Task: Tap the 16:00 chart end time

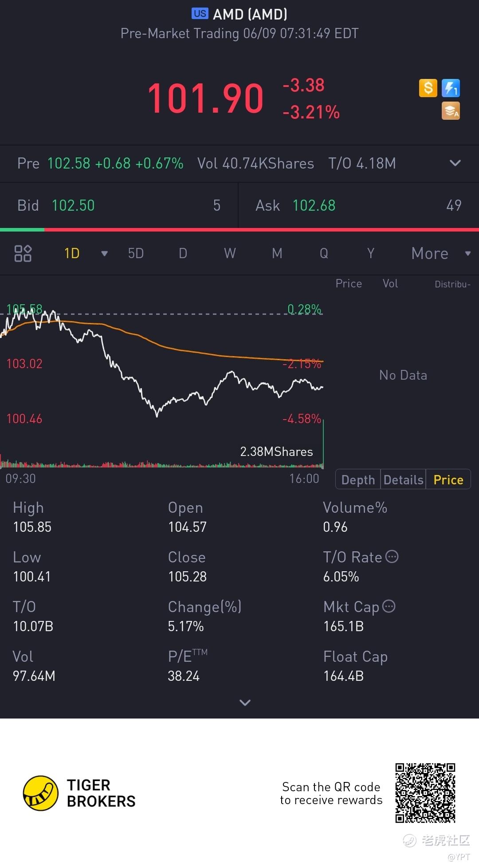Action: 304,479
